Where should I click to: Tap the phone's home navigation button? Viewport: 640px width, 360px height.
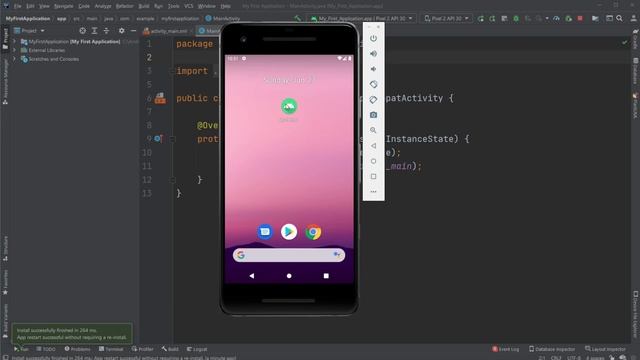[x=289, y=276]
